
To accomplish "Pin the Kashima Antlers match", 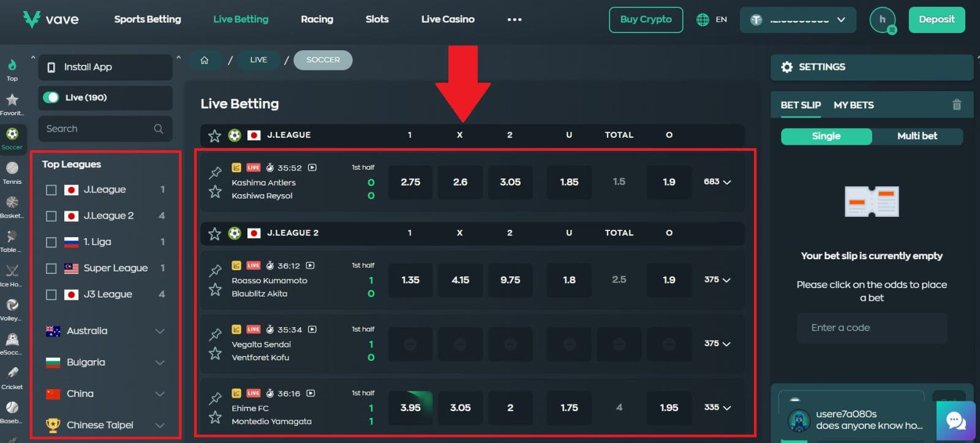I will tap(215, 172).
